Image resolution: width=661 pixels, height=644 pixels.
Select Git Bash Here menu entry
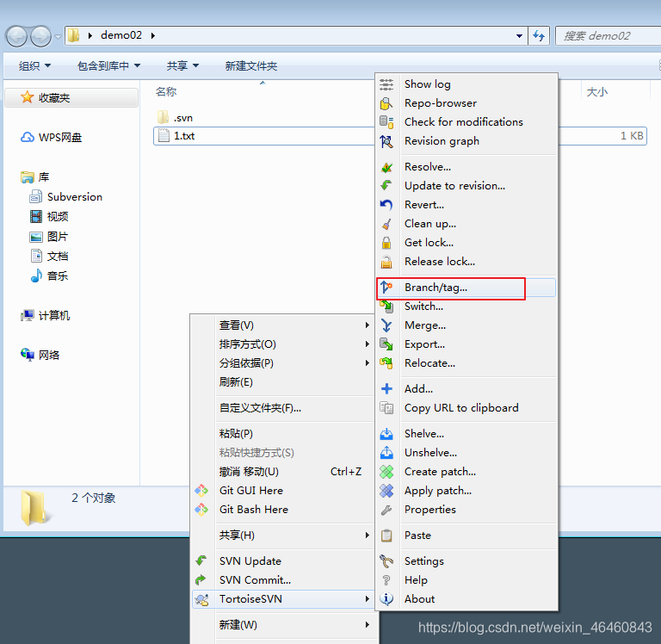(283, 510)
